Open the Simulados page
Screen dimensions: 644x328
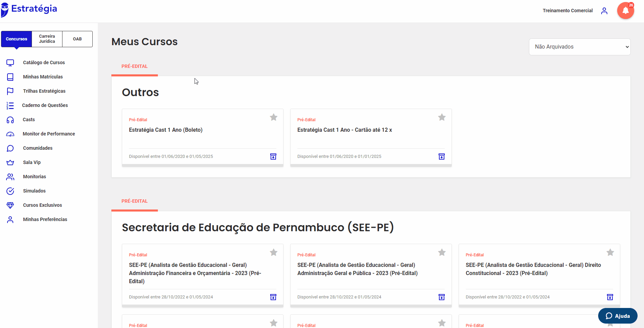click(34, 191)
